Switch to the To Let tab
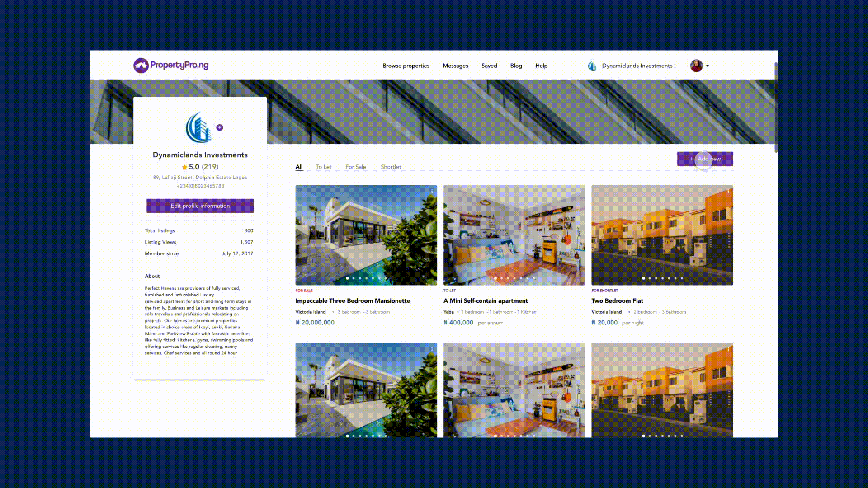This screenshot has width=868, height=488. 323,167
